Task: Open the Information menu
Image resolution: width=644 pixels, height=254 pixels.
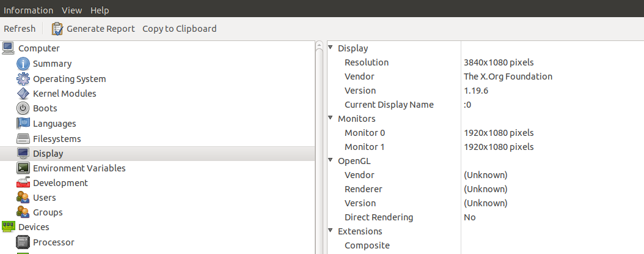Action: coord(28,10)
